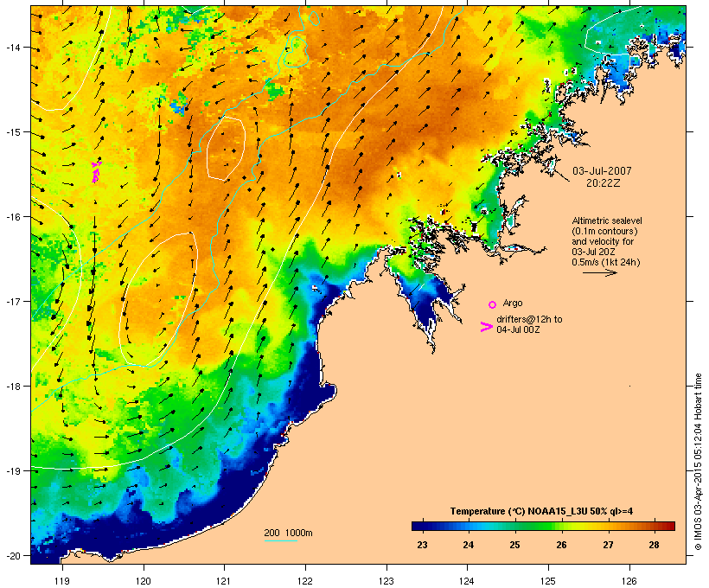Click the cyan 200 1000m isobath legend line
Image resolution: width=709 pixels, height=588 pixels.
[x=280, y=540]
